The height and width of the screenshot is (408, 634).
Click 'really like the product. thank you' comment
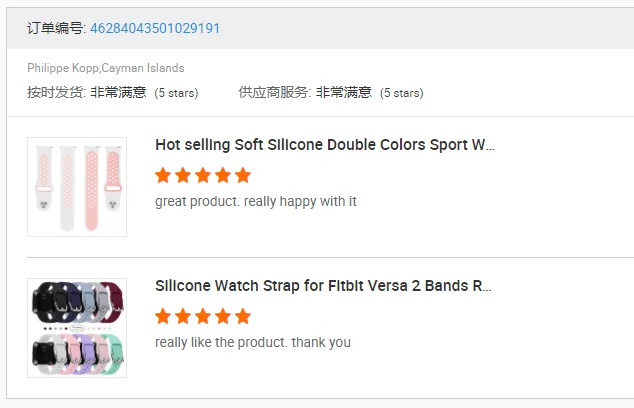(x=253, y=342)
